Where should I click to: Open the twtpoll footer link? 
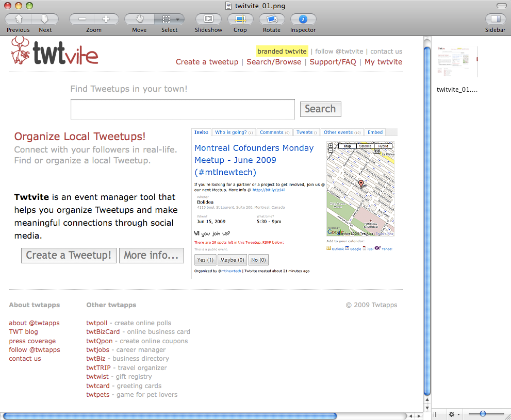(96, 323)
